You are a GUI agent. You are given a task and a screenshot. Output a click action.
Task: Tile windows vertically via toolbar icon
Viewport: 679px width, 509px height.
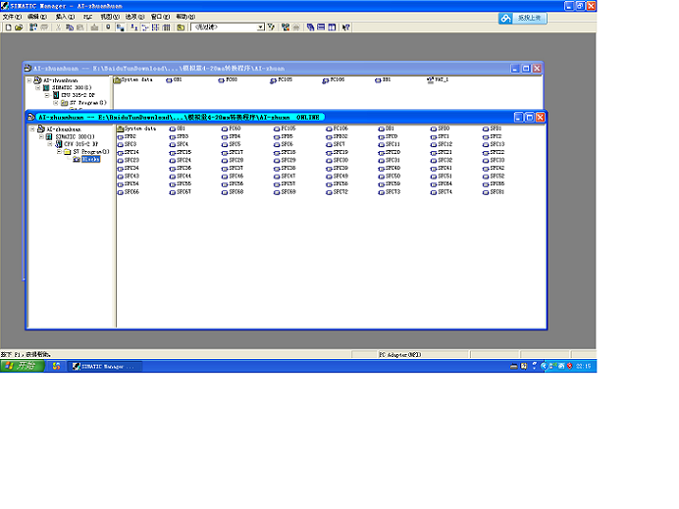point(332,27)
